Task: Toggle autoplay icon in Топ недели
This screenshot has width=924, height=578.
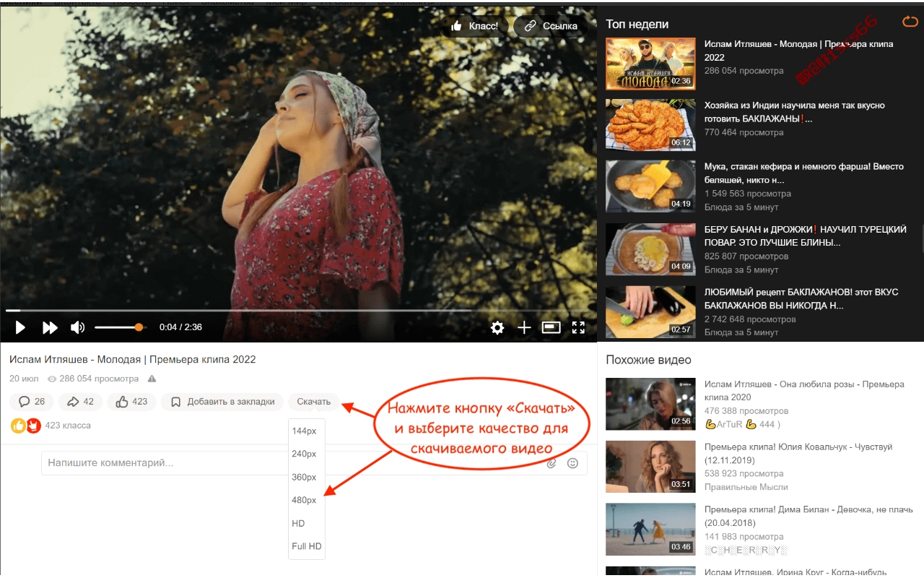Action: click(910, 22)
